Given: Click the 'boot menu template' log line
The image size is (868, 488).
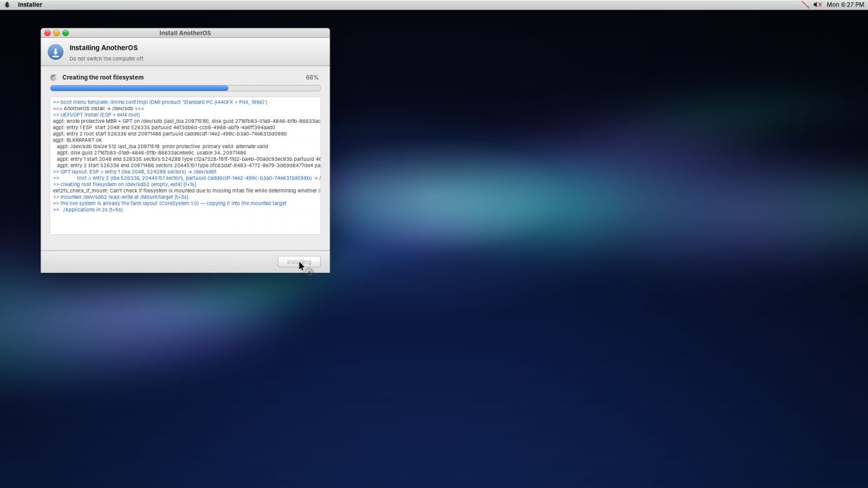Looking at the screenshot, I should [160, 102].
